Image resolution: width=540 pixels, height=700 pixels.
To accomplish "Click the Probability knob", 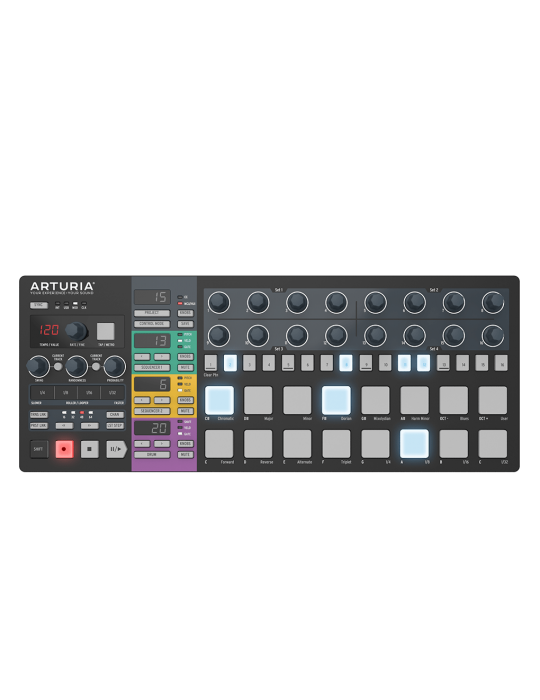I will click(x=115, y=367).
